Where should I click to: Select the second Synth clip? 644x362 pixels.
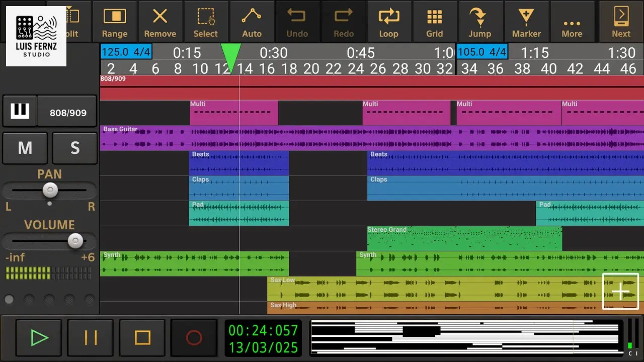(500, 264)
